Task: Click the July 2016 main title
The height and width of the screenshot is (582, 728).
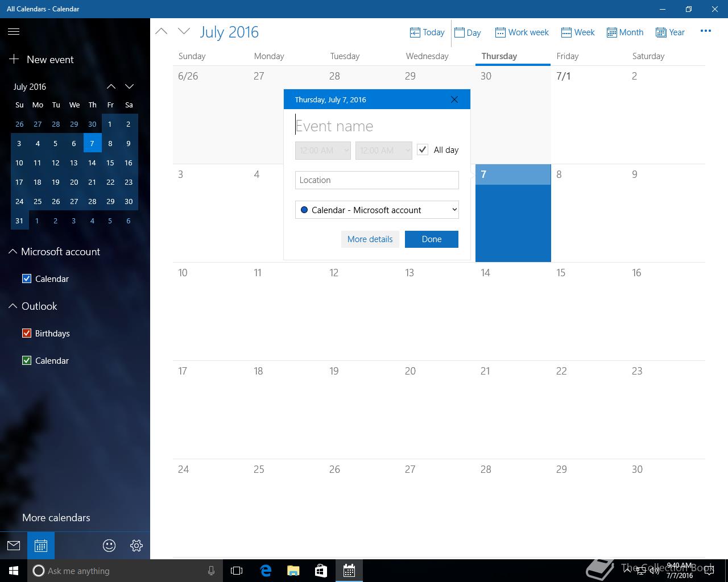Action: [x=229, y=32]
